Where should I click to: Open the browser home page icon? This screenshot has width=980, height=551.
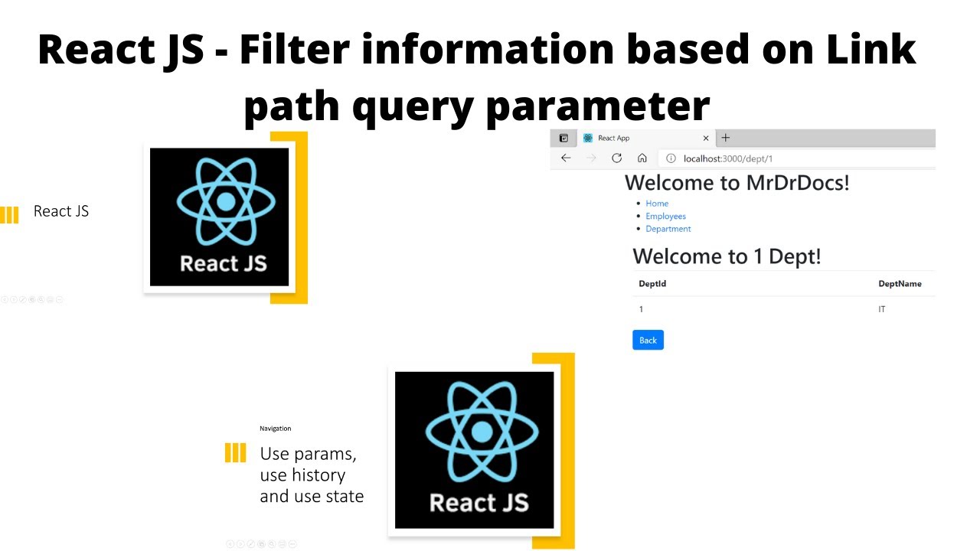[x=642, y=158]
